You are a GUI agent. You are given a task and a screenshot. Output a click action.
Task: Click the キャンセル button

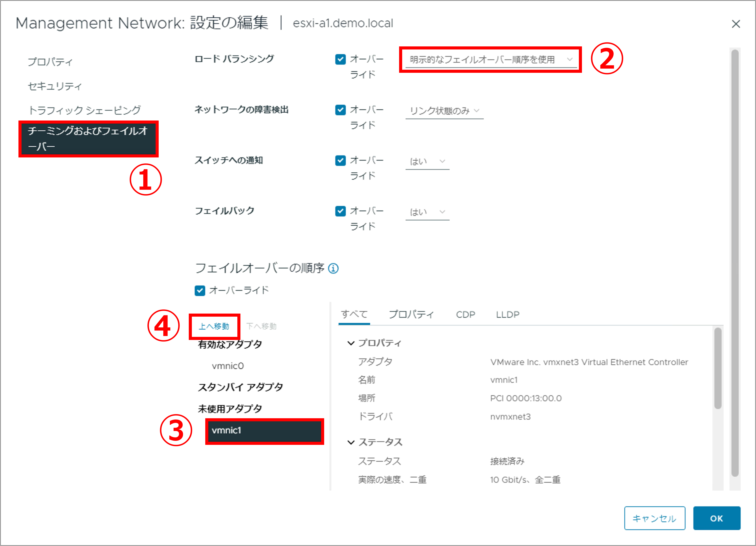click(x=654, y=518)
